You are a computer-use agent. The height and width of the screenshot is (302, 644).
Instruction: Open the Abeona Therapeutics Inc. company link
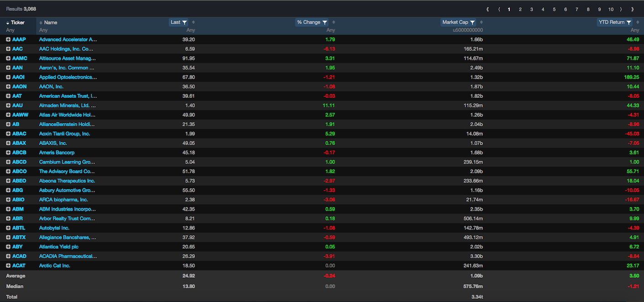coord(67,181)
